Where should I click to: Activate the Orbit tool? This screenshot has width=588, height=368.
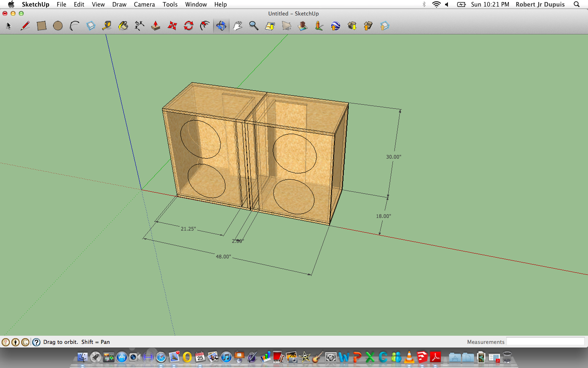pyautogui.click(x=221, y=26)
